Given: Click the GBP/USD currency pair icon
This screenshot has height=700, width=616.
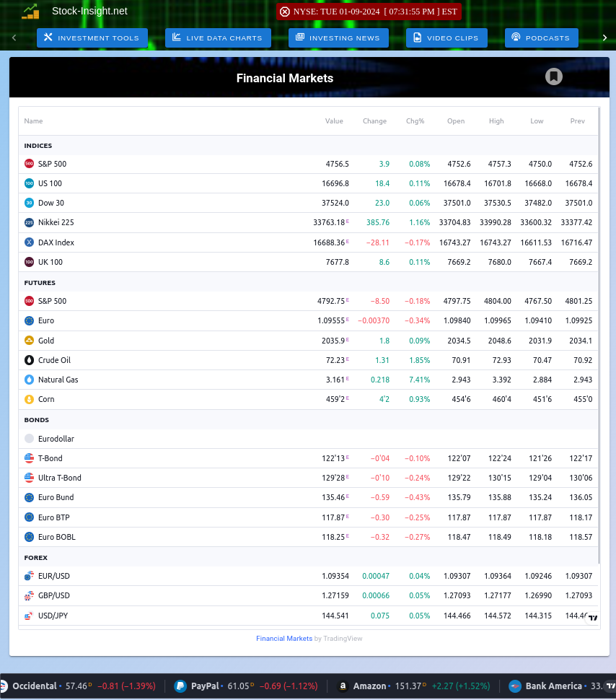Looking at the screenshot, I should 29,595.
